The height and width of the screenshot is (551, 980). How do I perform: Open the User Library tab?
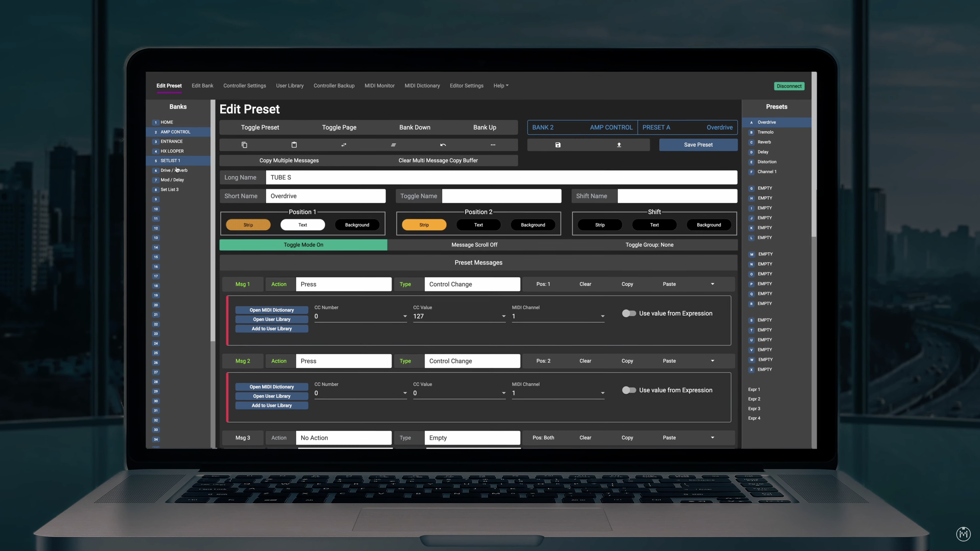pos(290,86)
